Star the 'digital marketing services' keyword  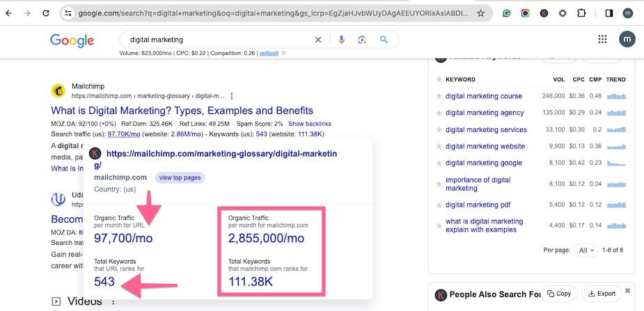pyautogui.click(x=439, y=129)
